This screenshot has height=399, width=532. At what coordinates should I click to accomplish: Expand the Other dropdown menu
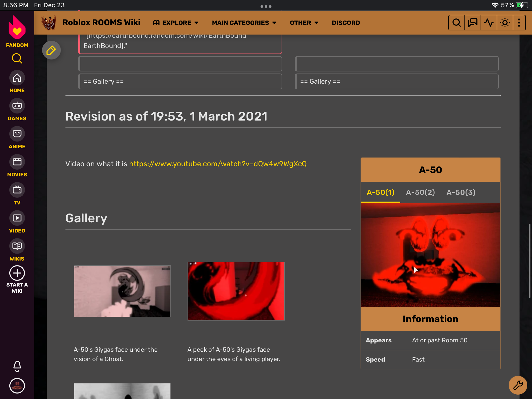pos(304,23)
